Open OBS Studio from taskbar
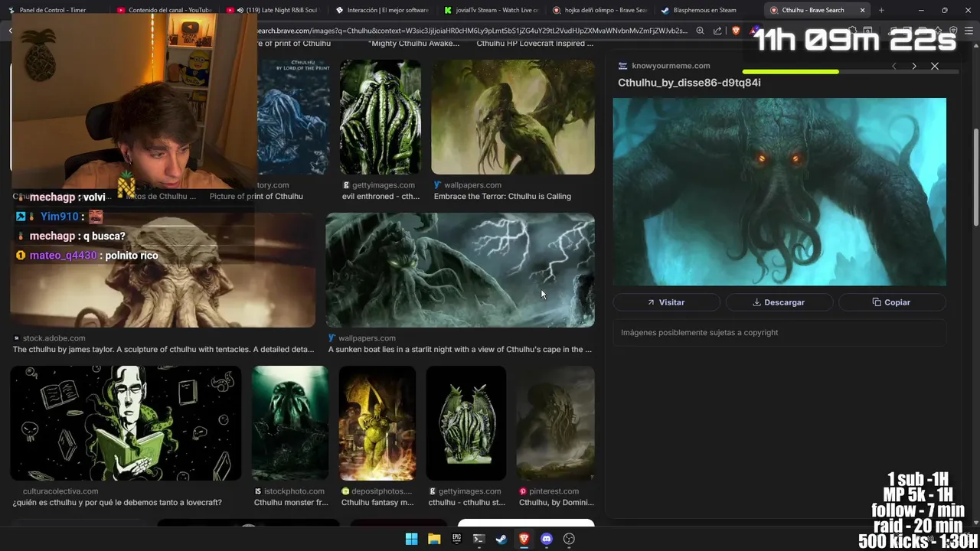 (x=569, y=539)
